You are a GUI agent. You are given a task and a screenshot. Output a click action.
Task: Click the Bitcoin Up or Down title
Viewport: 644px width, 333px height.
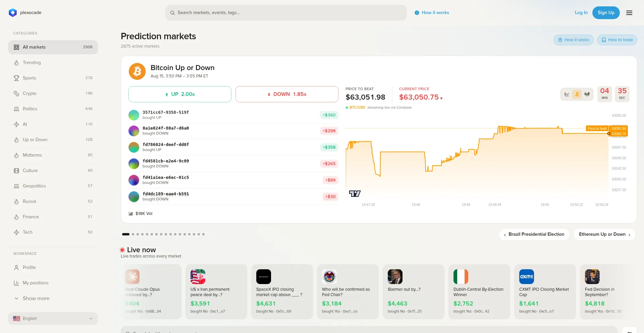(182, 68)
